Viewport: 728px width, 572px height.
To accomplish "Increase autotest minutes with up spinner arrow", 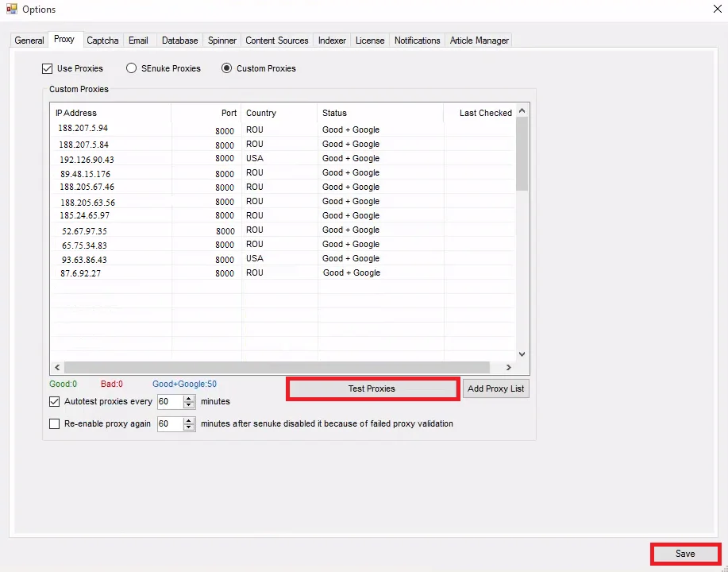I will point(189,399).
